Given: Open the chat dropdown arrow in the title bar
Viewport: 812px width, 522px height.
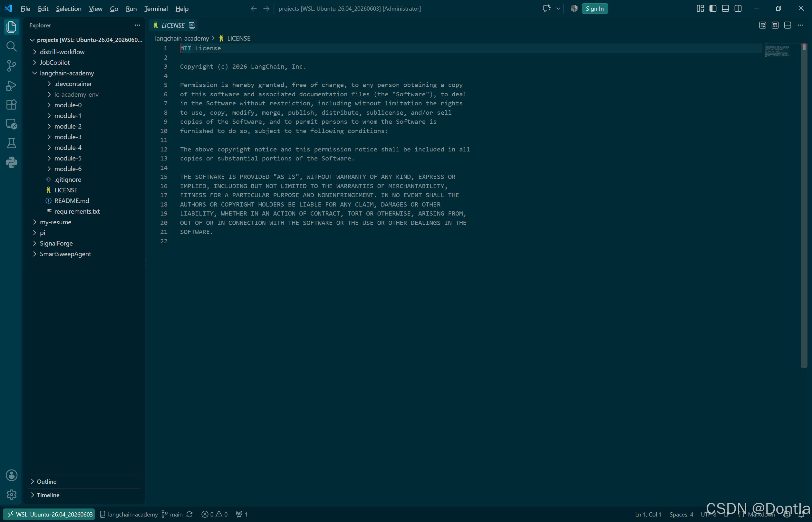Looking at the screenshot, I should (558, 8).
